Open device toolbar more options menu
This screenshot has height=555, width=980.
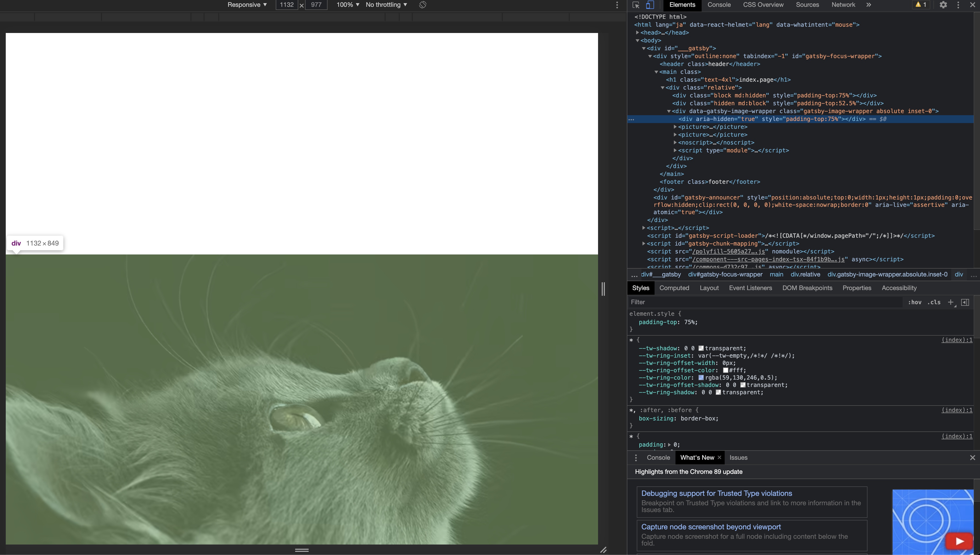pos(617,5)
